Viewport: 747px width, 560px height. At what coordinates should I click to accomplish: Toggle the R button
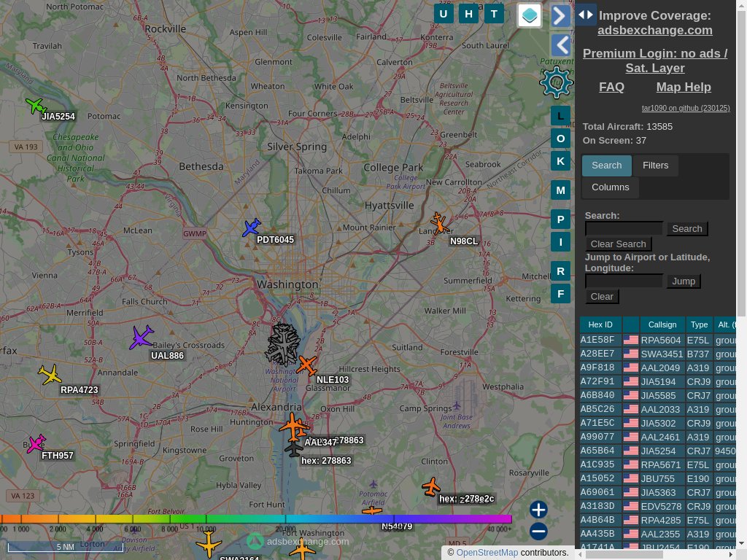pyautogui.click(x=561, y=271)
